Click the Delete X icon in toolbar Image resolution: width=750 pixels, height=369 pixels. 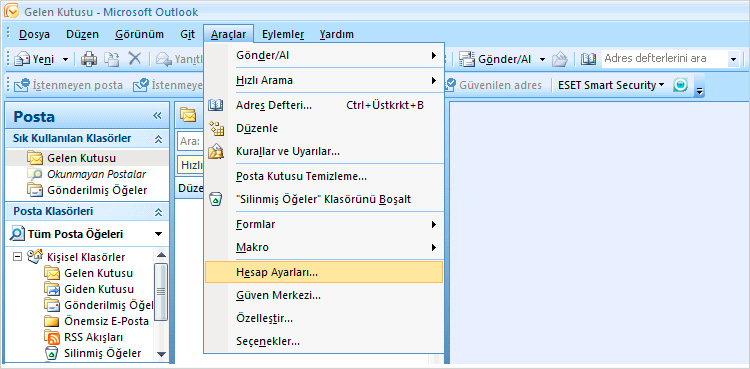coord(135,59)
